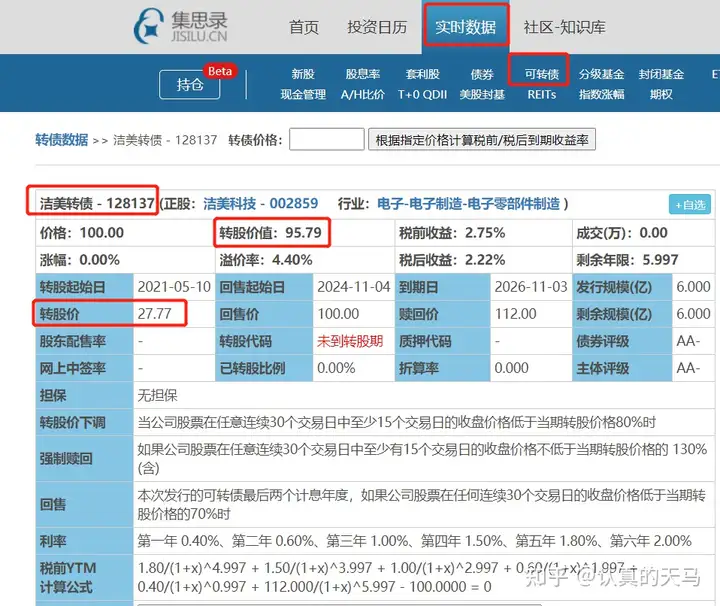Image resolution: width=720 pixels, height=606 pixels.
Task: Open T+0 QDII menu item
Action: (422, 95)
